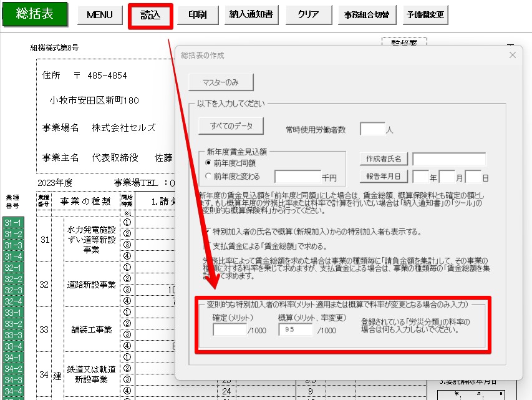This screenshot has height=400, width=532.
Task: Click the 鉄道又は軌道新設事業 cell
Action: 92,374
